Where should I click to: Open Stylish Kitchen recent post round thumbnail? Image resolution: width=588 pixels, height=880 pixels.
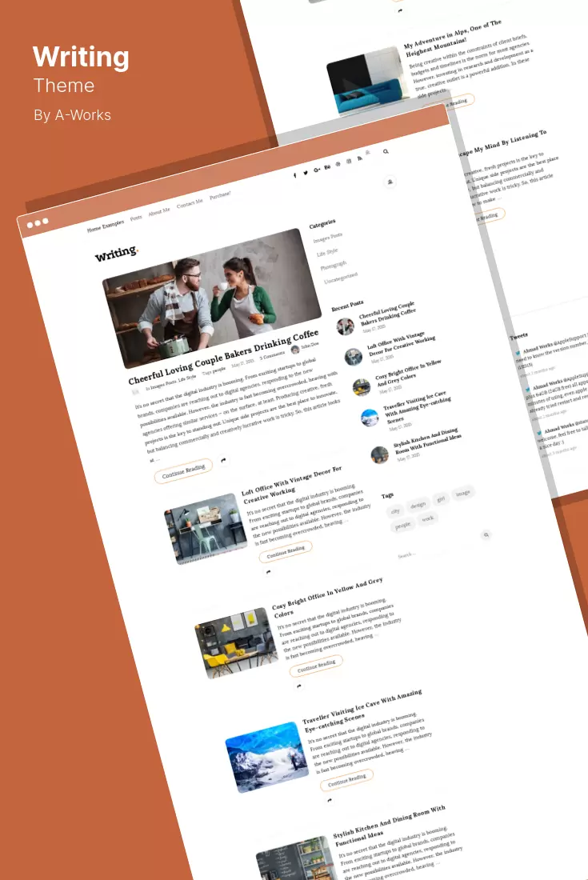click(379, 454)
